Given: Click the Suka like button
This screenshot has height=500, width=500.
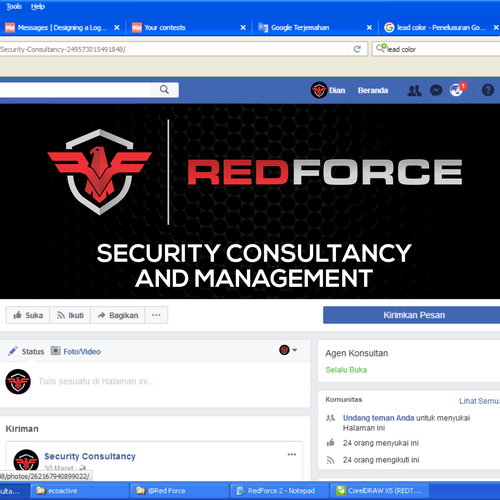Looking at the screenshot, I should (x=28, y=315).
